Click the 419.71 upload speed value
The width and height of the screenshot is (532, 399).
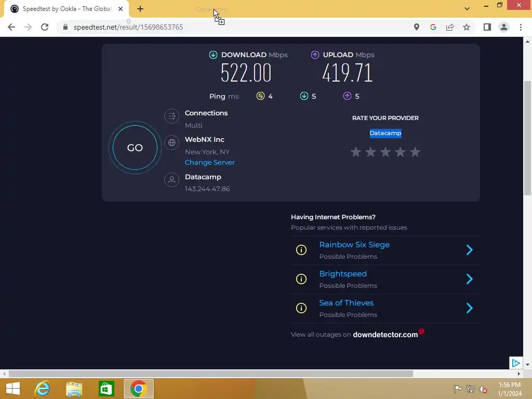click(x=348, y=73)
